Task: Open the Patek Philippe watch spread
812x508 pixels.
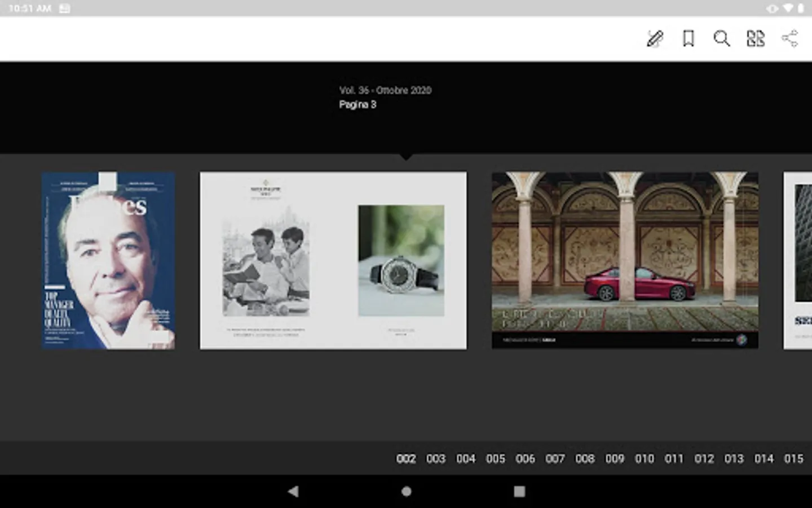Action: (x=333, y=261)
